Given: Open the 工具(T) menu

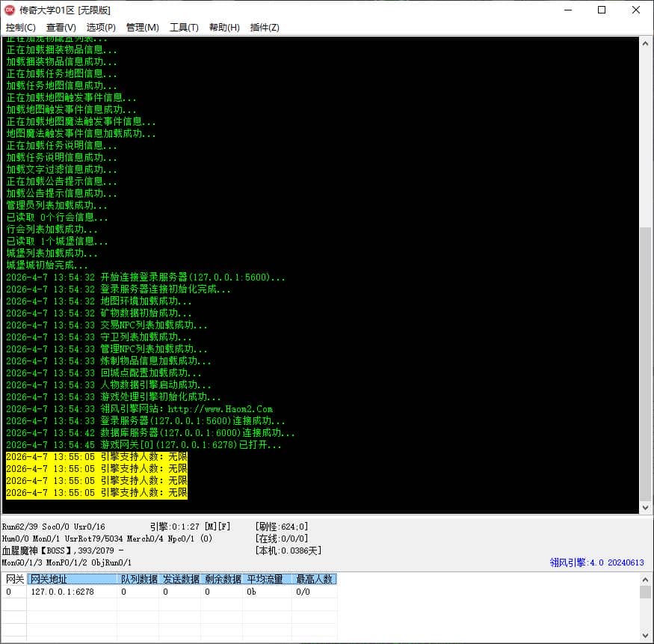Looking at the screenshot, I should [184, 28].
